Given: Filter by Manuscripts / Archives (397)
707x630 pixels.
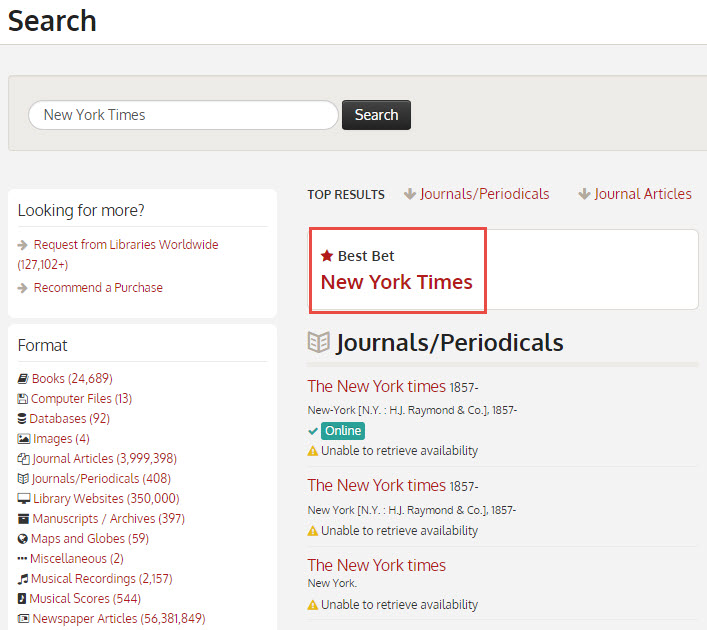Looking at the screenshot, I should coord(109,519).
